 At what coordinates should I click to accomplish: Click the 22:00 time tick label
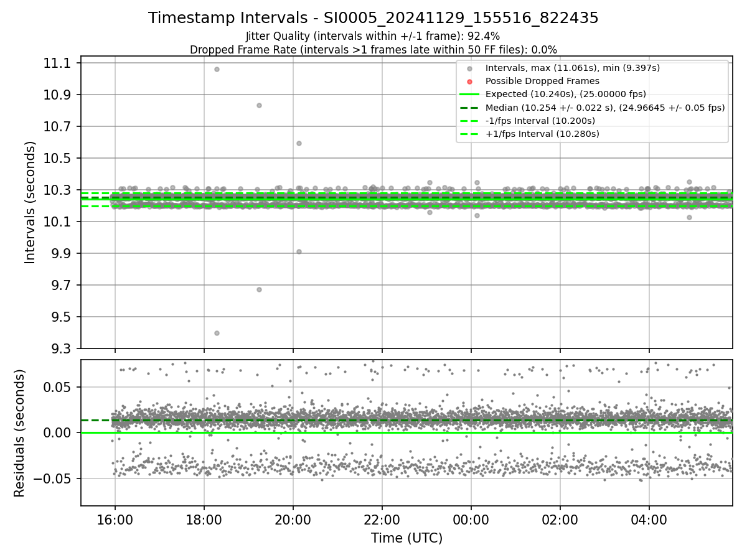(x=382, y=519)
